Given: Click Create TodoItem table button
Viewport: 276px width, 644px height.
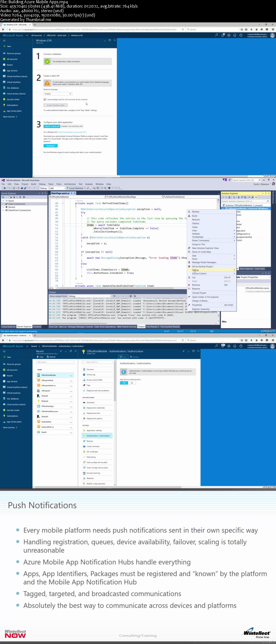Looking at the screenshot, I should (x=56, y=105).
